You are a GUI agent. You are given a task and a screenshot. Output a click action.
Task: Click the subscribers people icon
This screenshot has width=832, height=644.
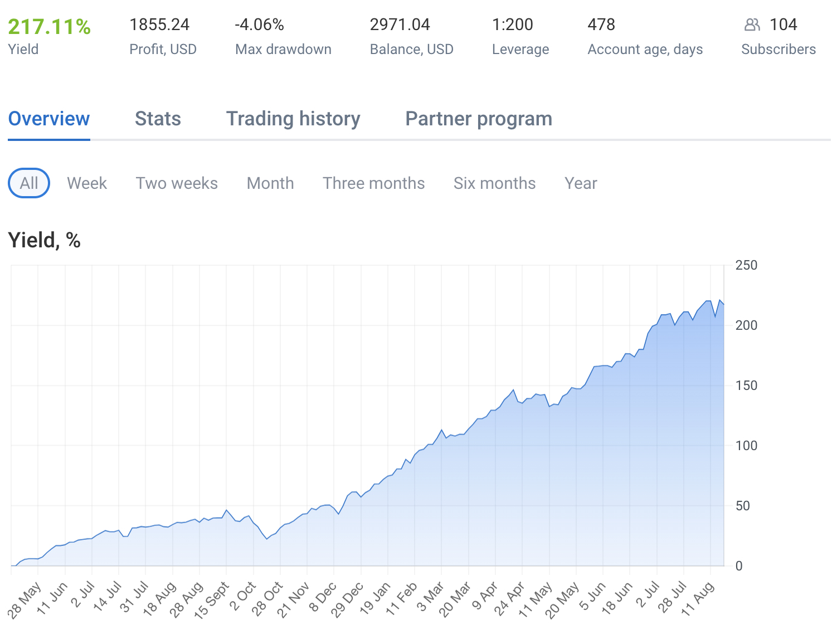point(752,25)
